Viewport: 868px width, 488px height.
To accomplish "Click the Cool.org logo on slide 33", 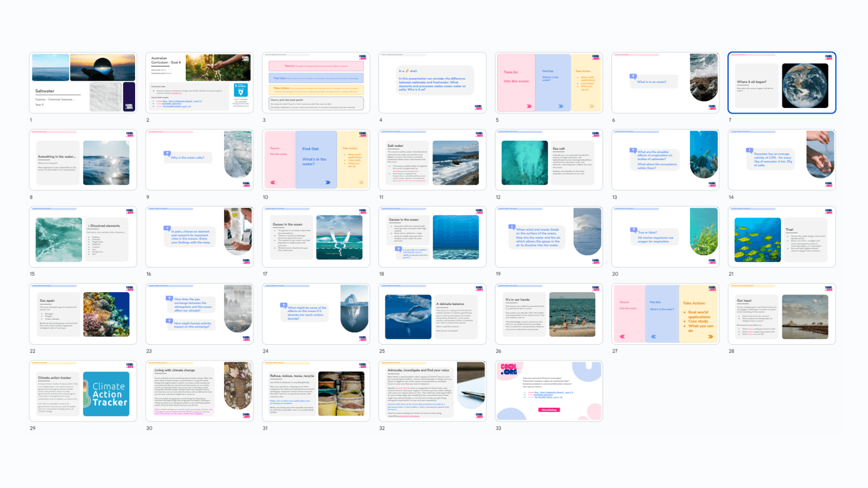I will 509,369.
